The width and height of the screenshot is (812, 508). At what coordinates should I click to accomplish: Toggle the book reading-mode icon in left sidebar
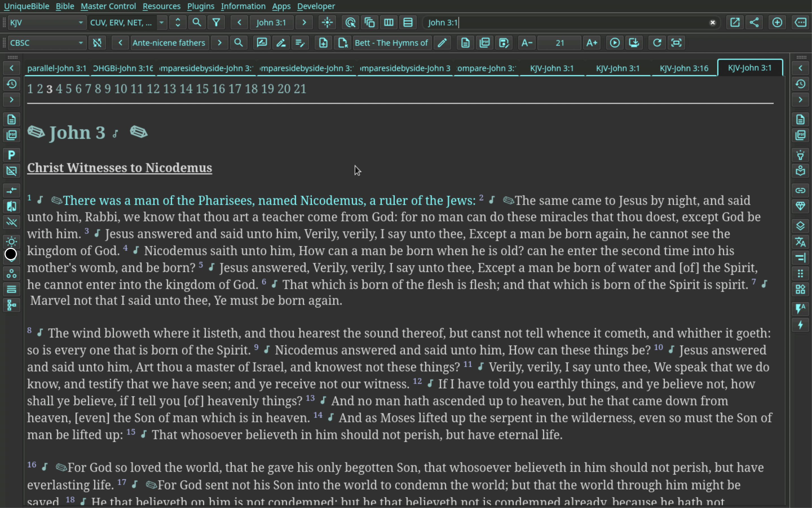[x=11, y=206]
